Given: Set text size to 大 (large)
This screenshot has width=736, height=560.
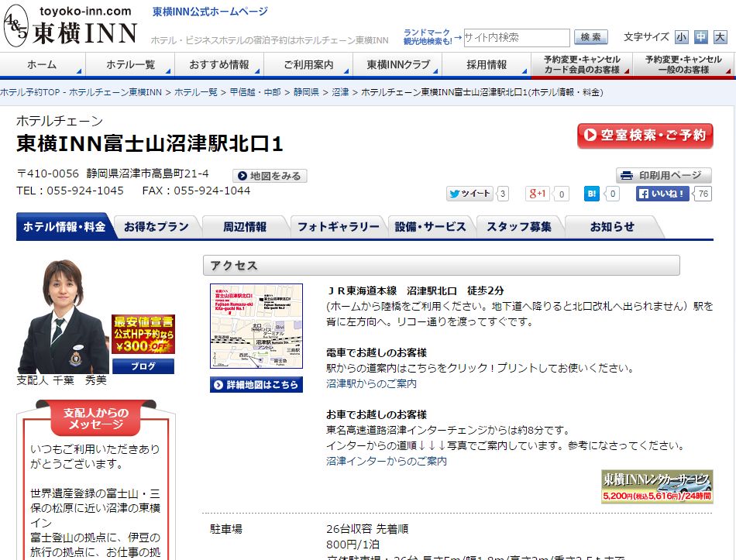Looking at the screenshot, I should [x=721, y=37].
